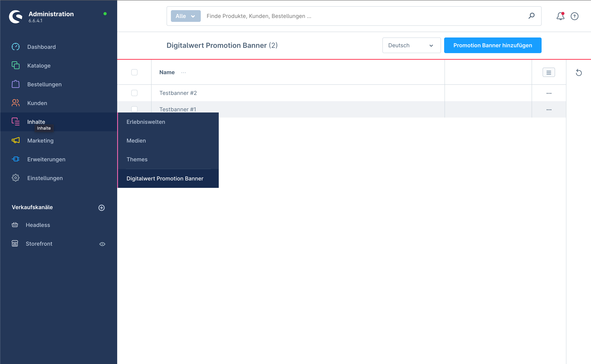Open Kataloge menu item
591x364 pixels.
click(x=39, y=65)
